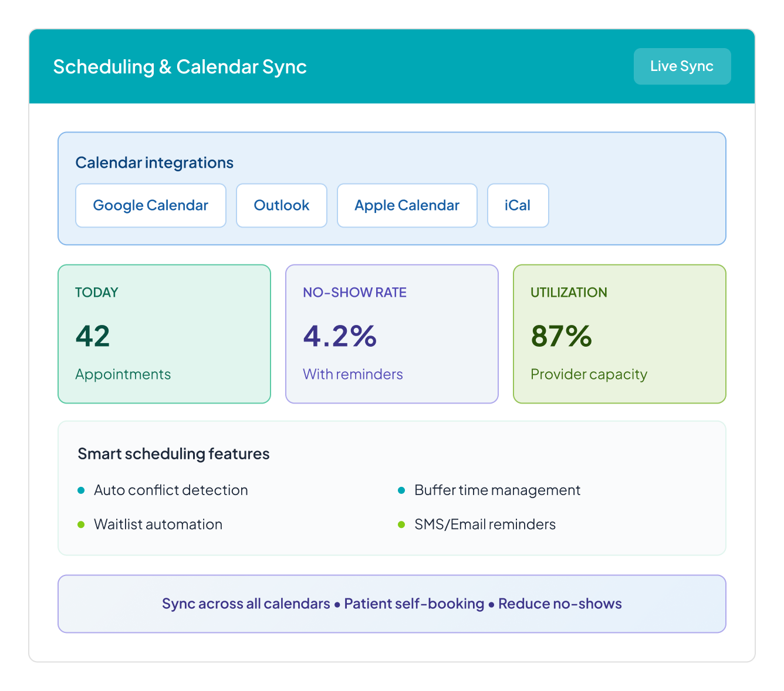Click the teal bullet beside Buffer time management
This screenshot has width=784, height=691.
point(401,490)
